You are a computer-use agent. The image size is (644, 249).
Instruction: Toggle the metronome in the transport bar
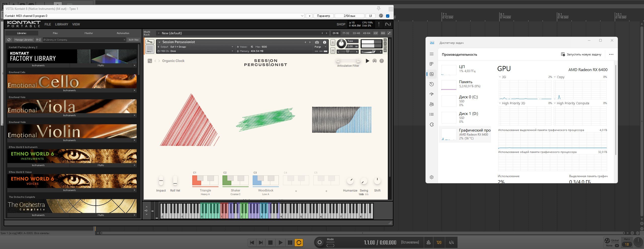tap(428, 242)
